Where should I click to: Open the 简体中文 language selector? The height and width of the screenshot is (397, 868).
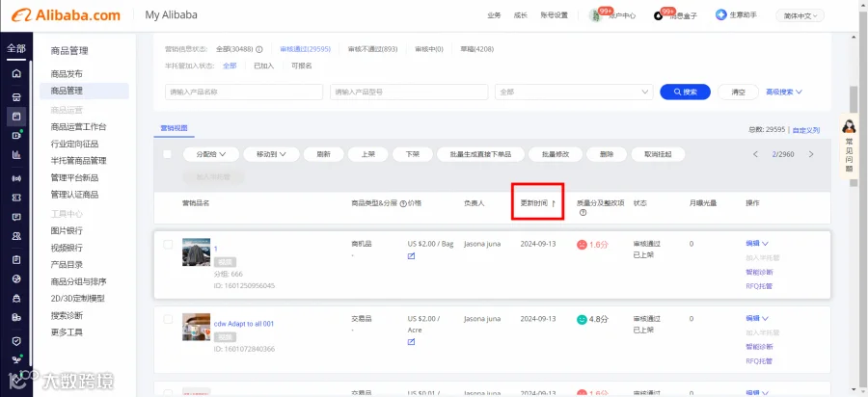point(800,16)
